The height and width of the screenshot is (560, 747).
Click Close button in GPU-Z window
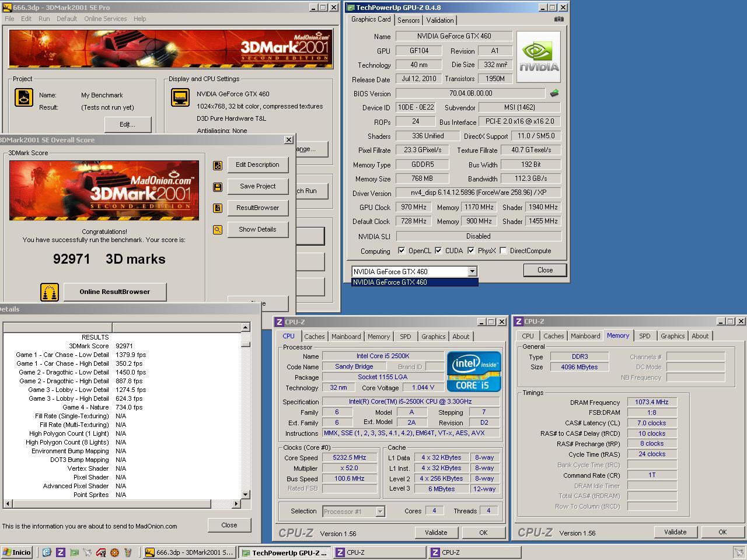tap(545, 270)
